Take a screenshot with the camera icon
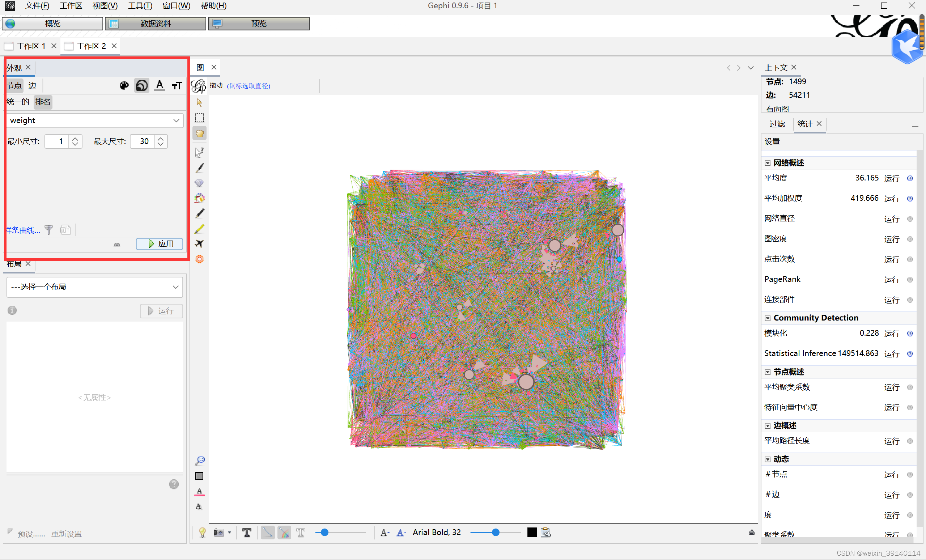 [x=219, y=533]
